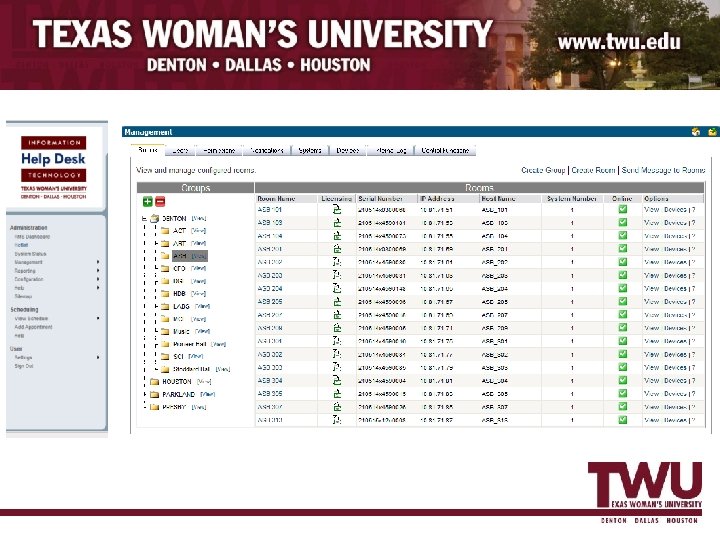The width and height of the screenshot is (720, 540).
Task: Open Add Appointment in the sidebar
Action: click(x=33, y=327)
